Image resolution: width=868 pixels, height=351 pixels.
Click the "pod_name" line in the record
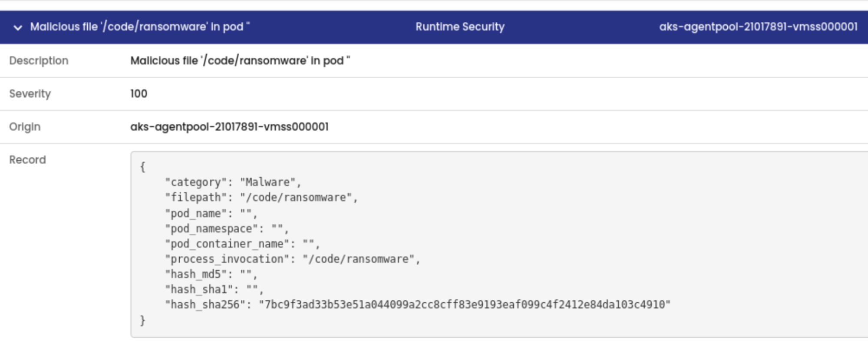[x=211, y=213]
